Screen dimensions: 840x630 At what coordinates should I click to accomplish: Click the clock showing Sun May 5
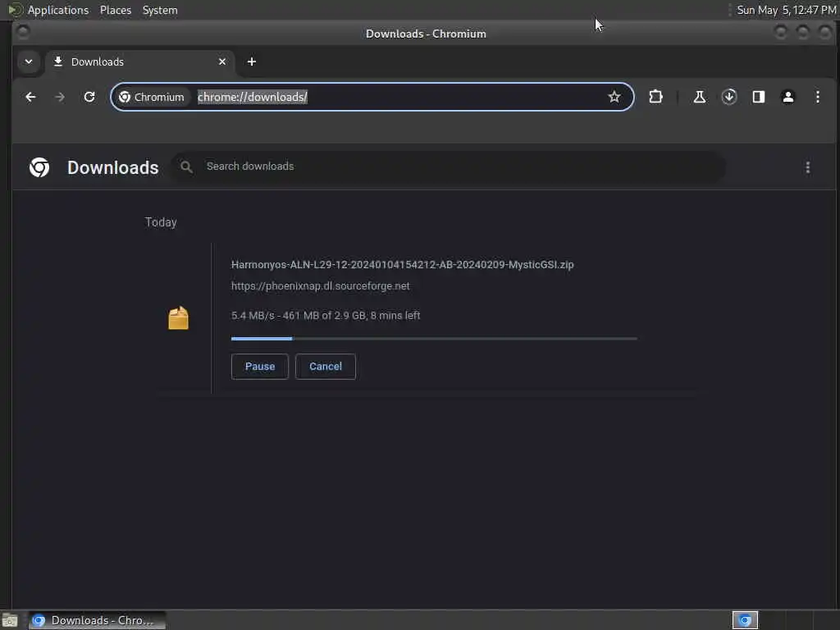(787, 10)
